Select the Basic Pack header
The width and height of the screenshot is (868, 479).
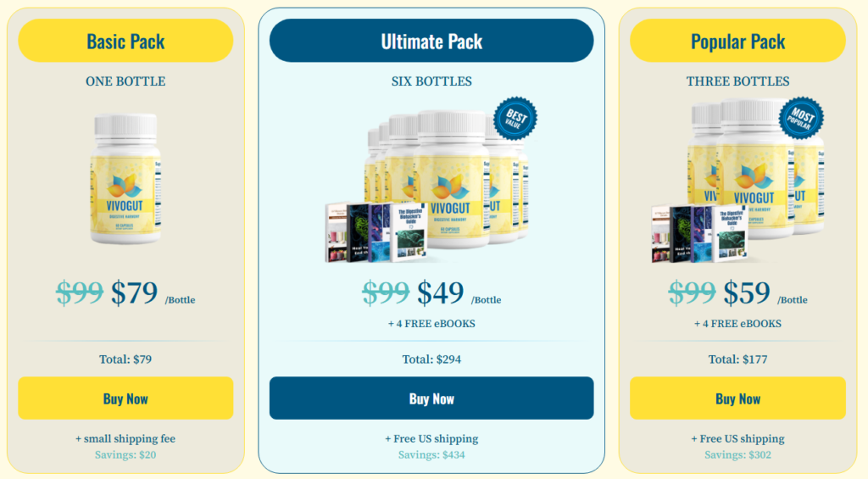pos(125,41)
